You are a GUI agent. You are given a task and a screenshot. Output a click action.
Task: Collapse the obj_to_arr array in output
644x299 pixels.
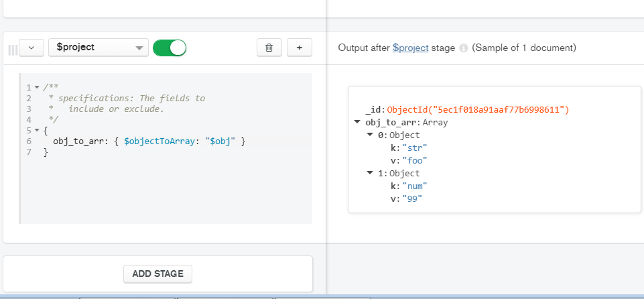click(x=357, y=123)
